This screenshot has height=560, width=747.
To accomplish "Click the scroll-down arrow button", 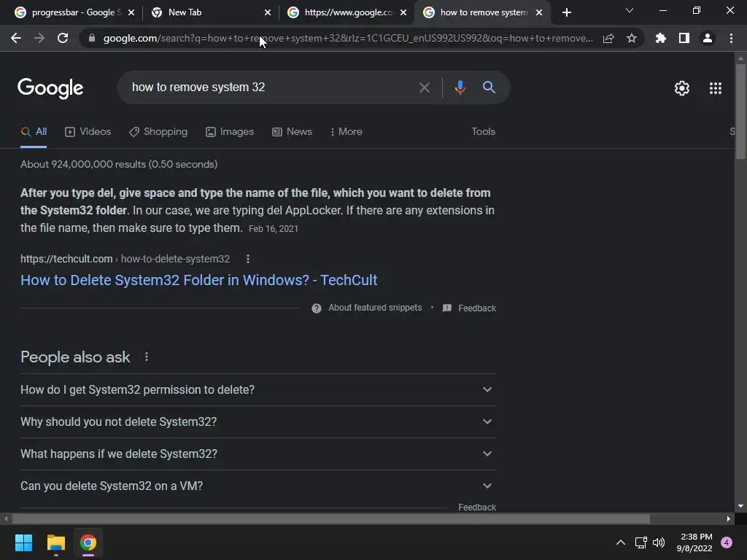I will 740,506.
